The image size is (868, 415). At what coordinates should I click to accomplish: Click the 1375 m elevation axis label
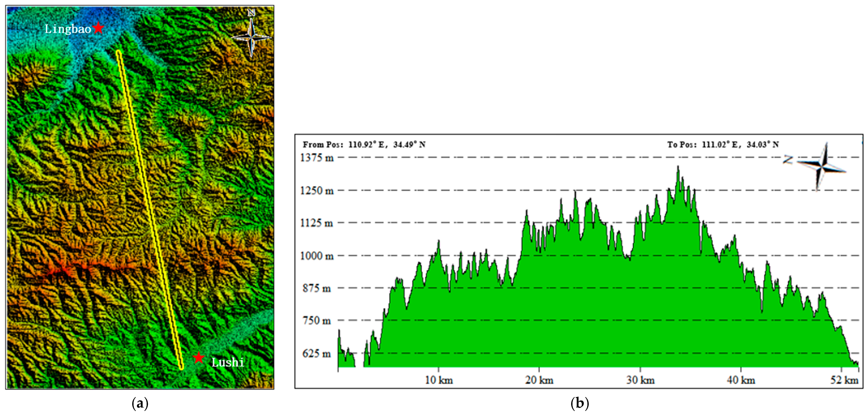tap(317, 158)
